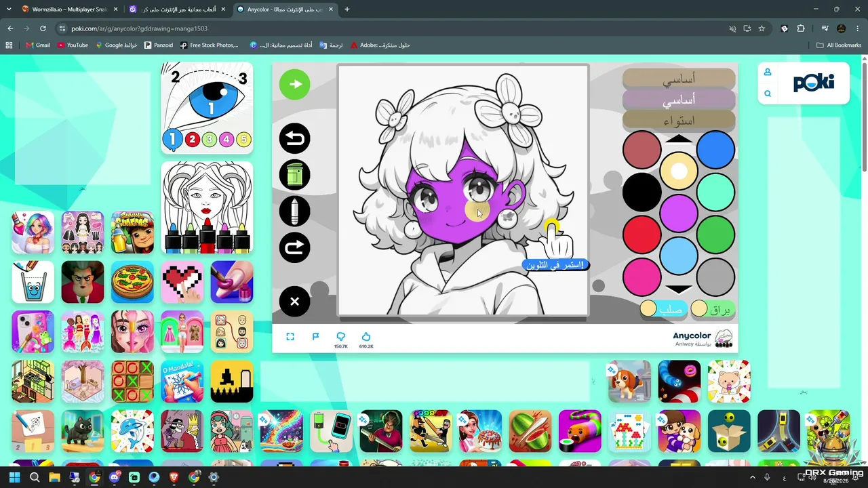Select the gray color swatch
This screenshot has width=868, height=488.
coord(715,277)
